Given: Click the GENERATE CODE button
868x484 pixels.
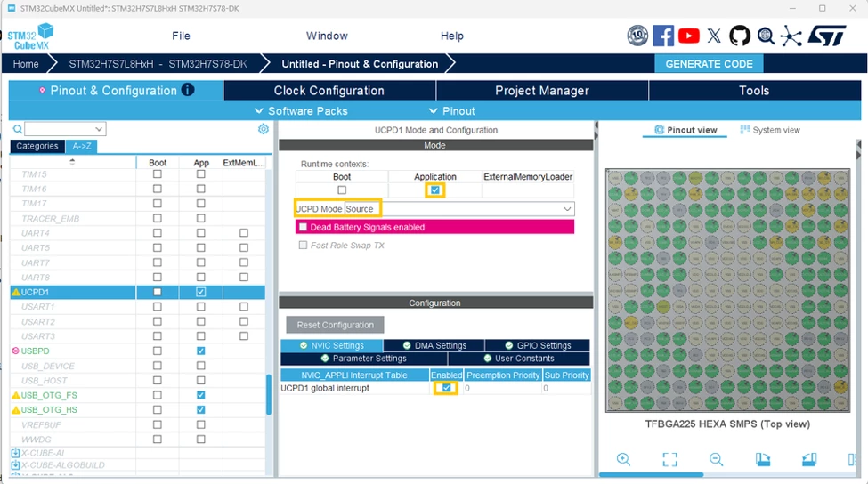Looking at the screenshot, I should 709,63.
